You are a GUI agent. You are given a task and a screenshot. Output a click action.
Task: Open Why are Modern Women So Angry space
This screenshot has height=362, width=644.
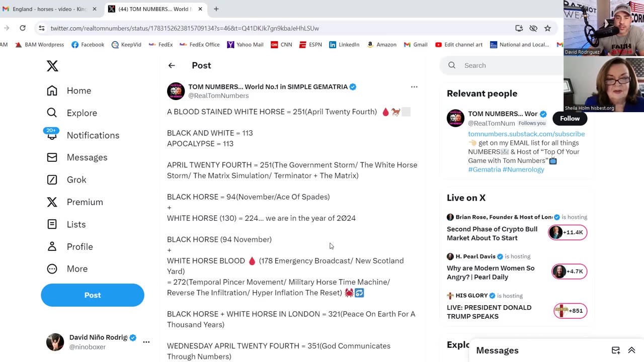coord(491,273)
